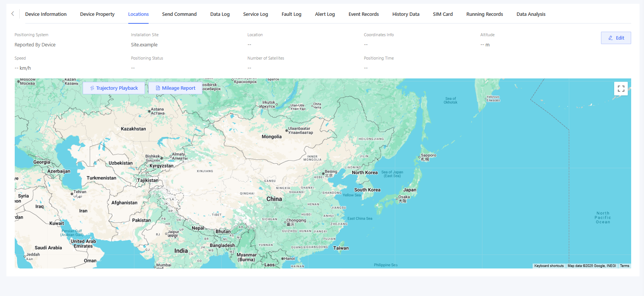Switch to Device Information tab
This screenshot has height=296, width=644.
46,14
